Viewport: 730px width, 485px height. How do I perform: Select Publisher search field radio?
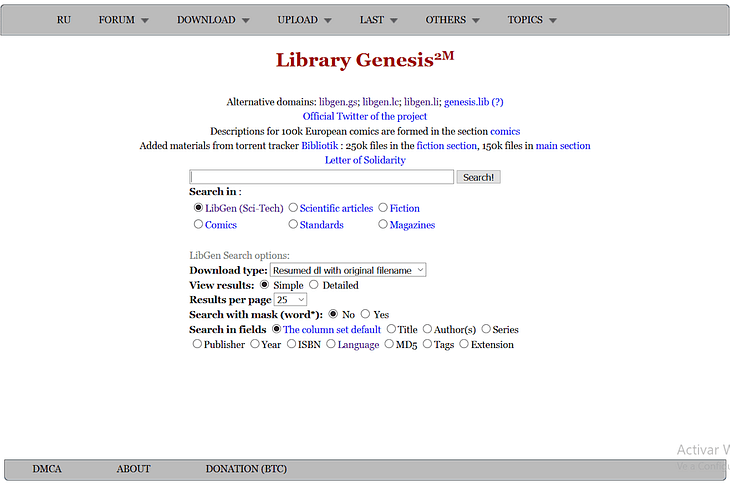coord(197,344)
